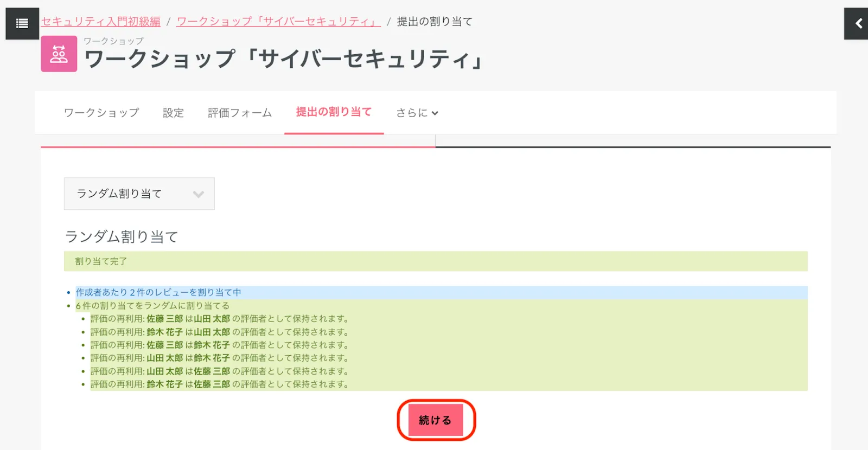Click the 6件の割り当てをランダムに割り当てる line

coord(152,306)
